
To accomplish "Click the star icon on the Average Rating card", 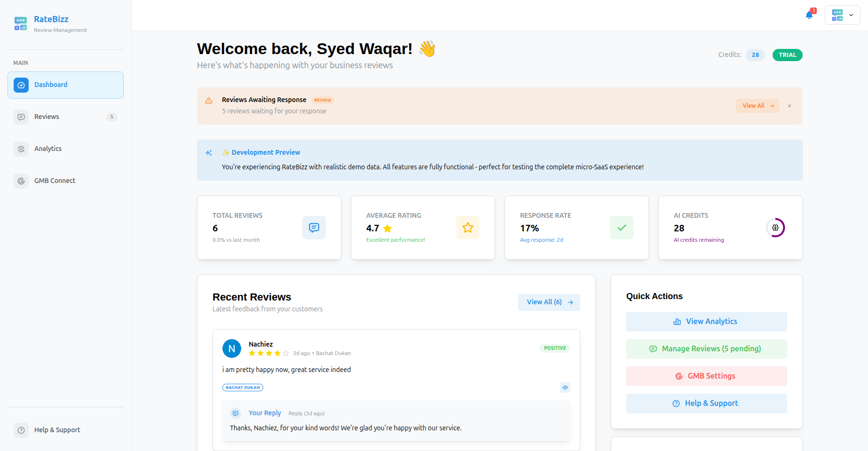I will pyautogui.click(x=467, y=228).
